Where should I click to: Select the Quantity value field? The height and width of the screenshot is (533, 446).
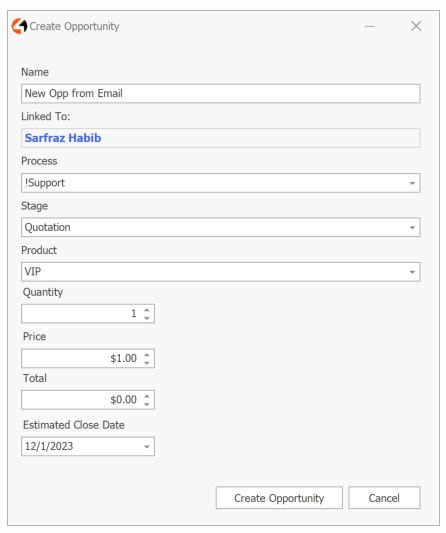click(82, 314)
